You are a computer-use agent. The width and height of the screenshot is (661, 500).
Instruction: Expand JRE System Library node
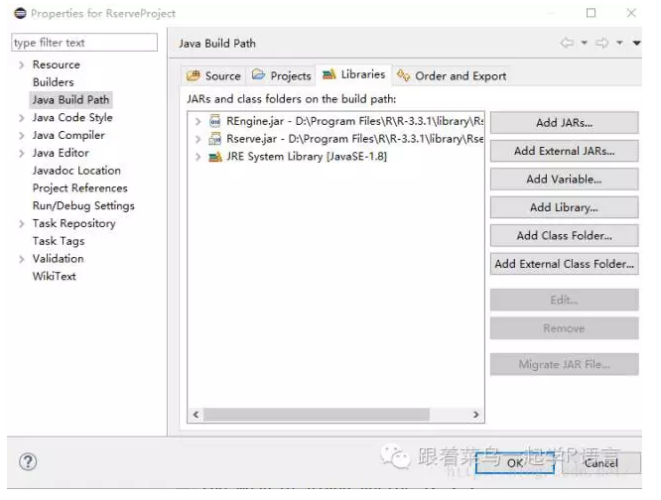(x=198, y=157)
